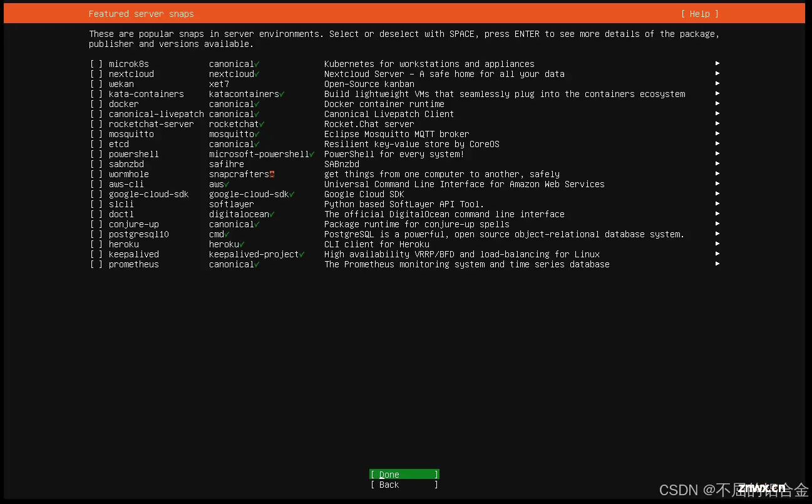
Task: Click the checkmark next to publisher aws
Action: click(227, 184)
